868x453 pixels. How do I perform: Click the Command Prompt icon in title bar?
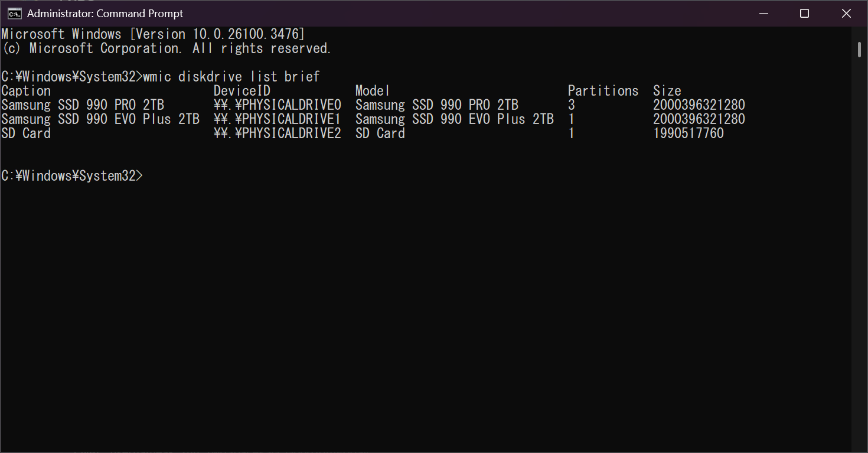[x=15, y=14]
